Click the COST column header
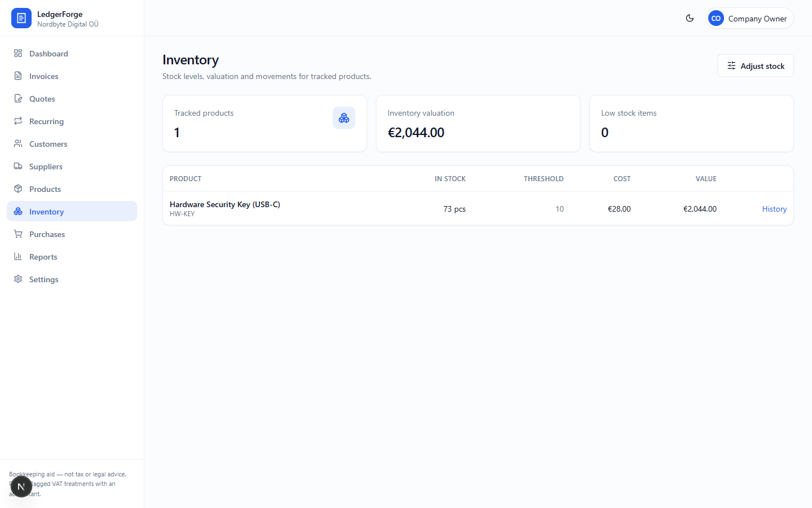Screen dimensions: 812x508 (x=622, y=178)
